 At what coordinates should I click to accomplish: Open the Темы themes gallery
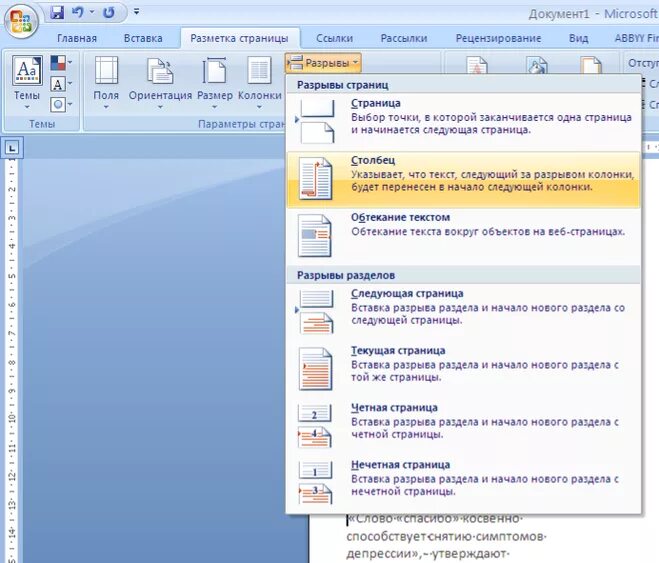pos(27,82)
